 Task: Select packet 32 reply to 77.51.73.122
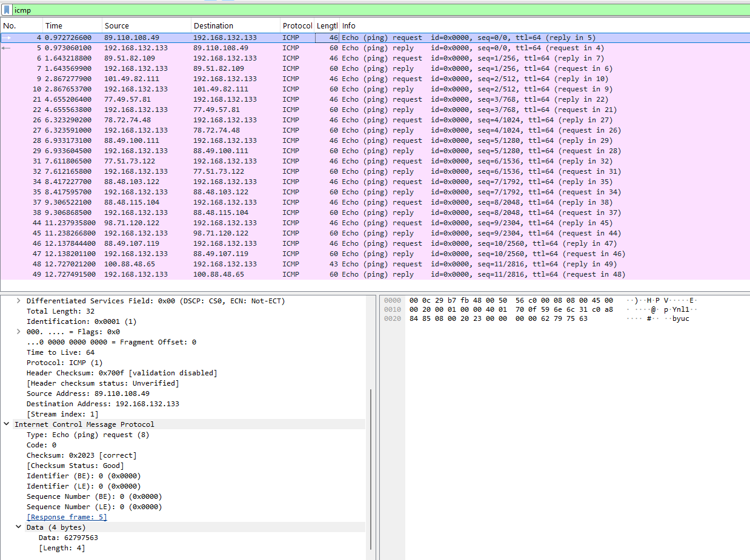(x=375, y=171)
